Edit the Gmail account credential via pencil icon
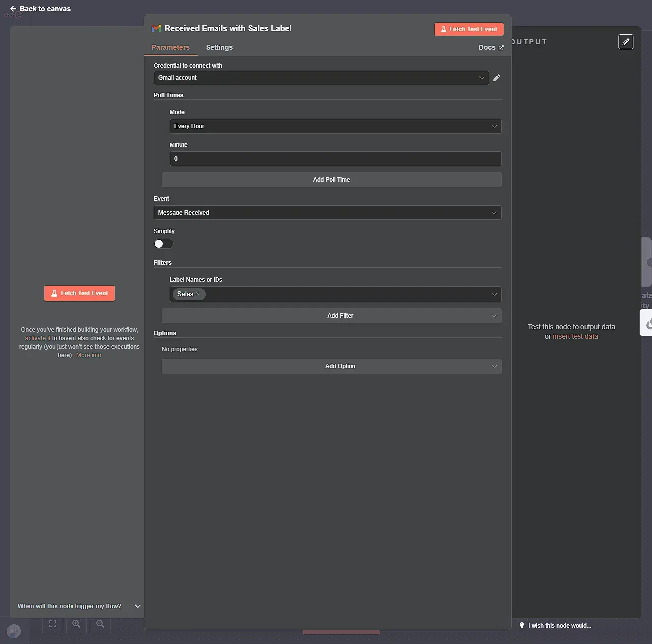 497,78
